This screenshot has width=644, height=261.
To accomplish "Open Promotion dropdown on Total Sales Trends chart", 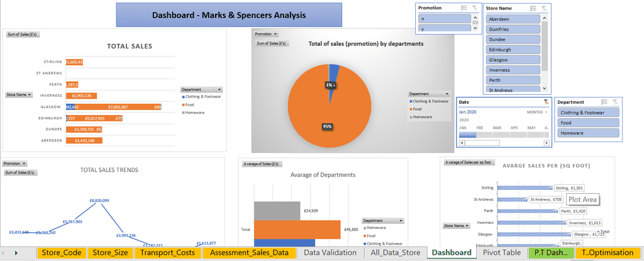I will (15, 164).
